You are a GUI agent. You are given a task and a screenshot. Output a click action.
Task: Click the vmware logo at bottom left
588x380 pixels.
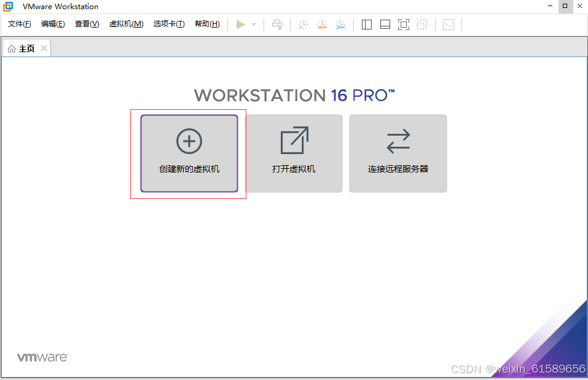(42, 357)
